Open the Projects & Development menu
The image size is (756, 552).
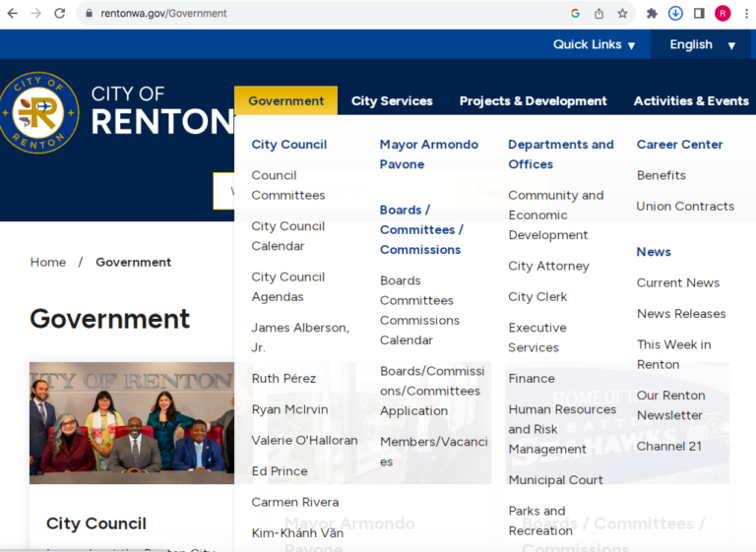(533, 100)
